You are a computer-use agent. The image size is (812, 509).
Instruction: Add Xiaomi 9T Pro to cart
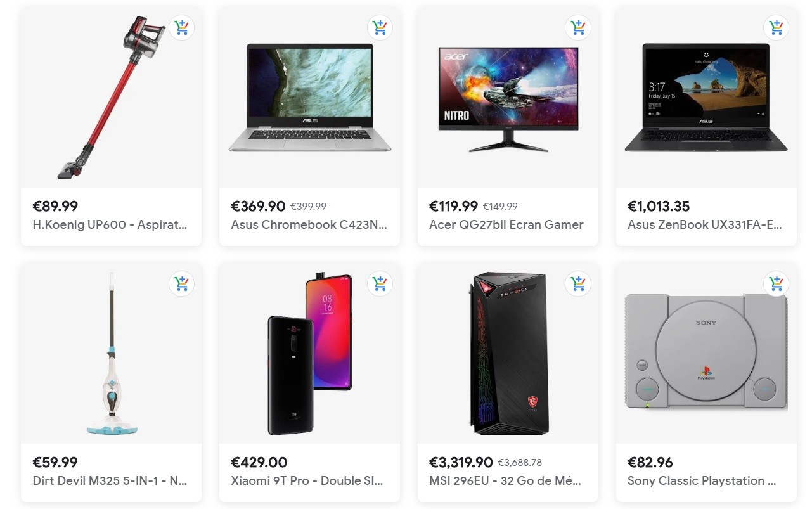tap(380, 284)
